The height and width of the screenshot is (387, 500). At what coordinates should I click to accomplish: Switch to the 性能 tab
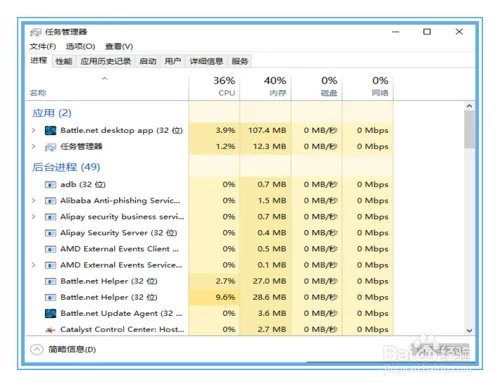coord(64,61)
